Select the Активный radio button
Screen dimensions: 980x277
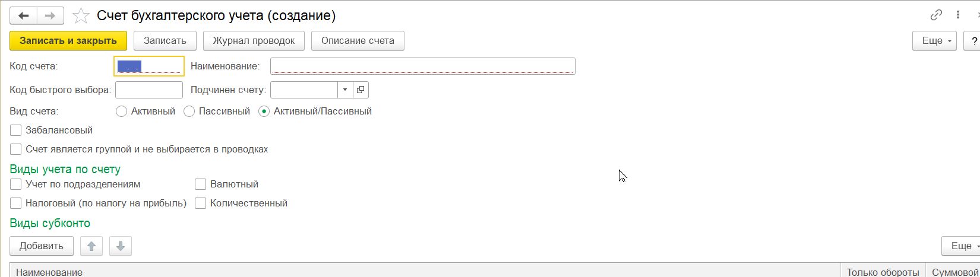click(122, 112)
